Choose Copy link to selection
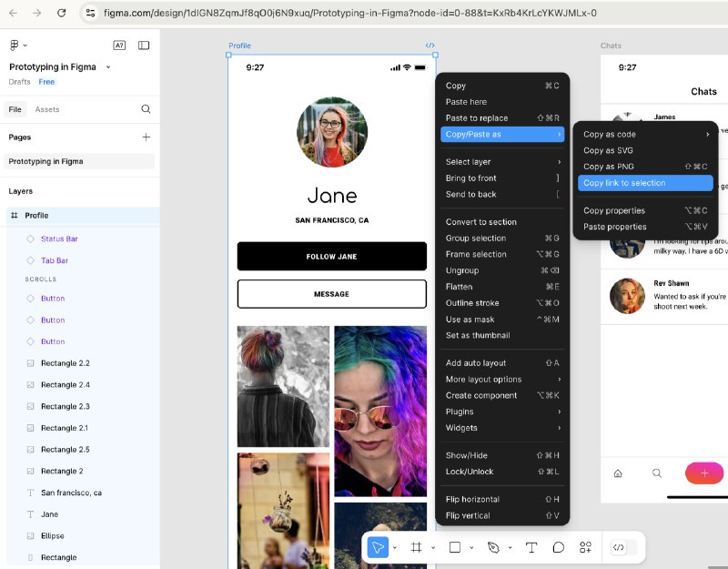Screen dimensions: 728x569 pos(645,183)
